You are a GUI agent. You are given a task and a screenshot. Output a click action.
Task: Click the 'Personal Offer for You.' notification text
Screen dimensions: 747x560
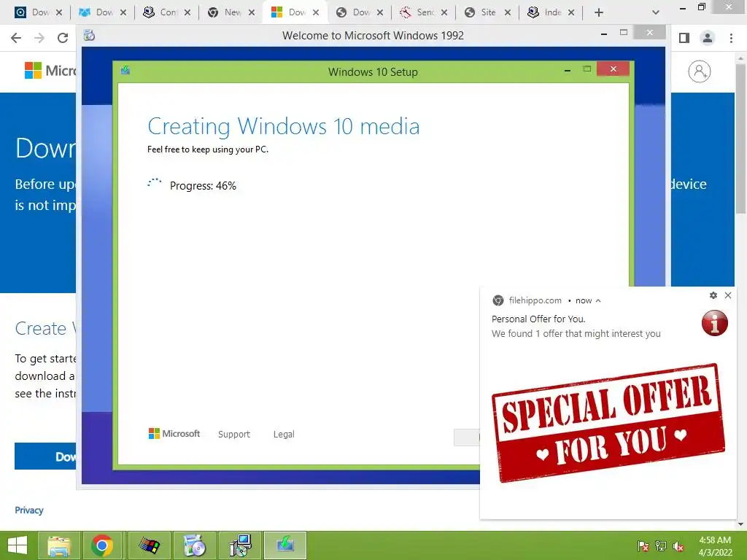click(x=538, y=319)
